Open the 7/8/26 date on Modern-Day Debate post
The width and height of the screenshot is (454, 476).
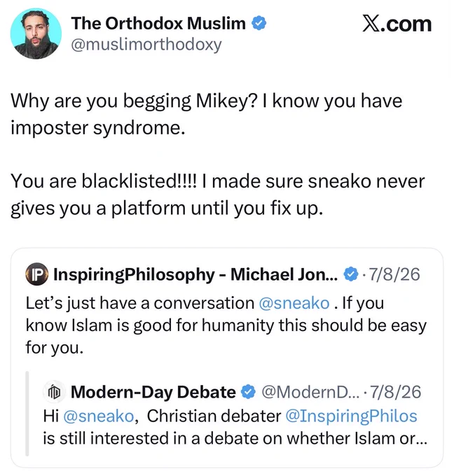(x=395, y=392)
